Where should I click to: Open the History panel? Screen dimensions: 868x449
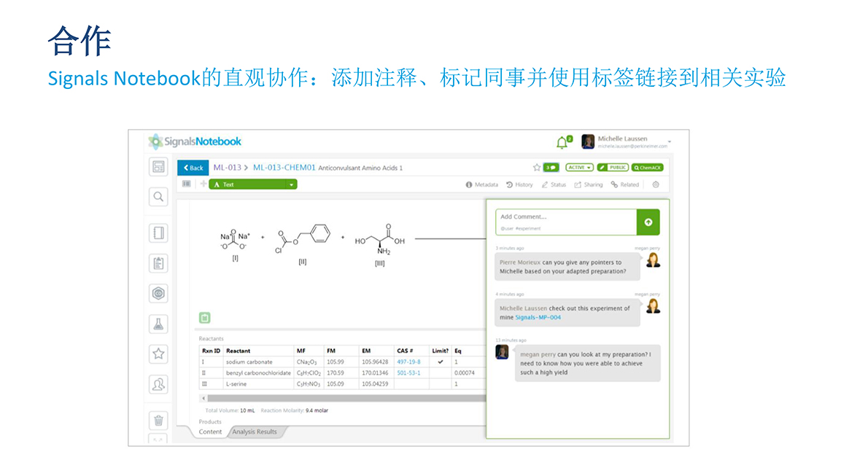tap(519, 184)
